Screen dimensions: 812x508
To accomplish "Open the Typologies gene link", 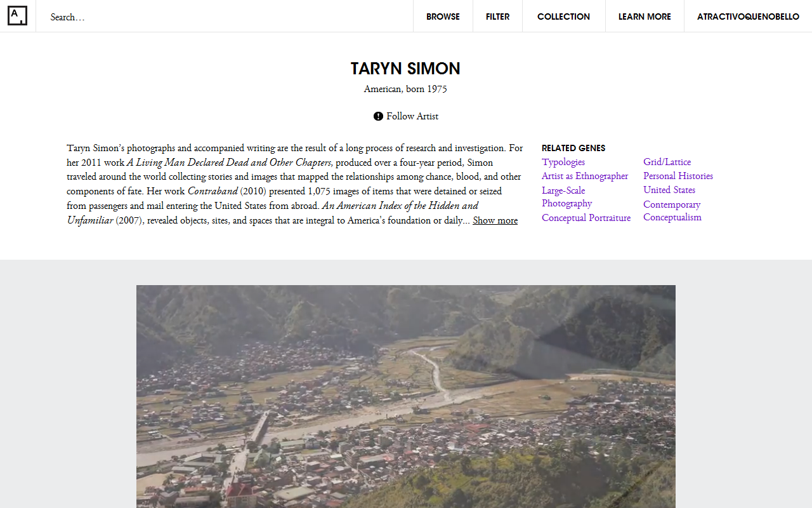I will click(x=563, y=162).
